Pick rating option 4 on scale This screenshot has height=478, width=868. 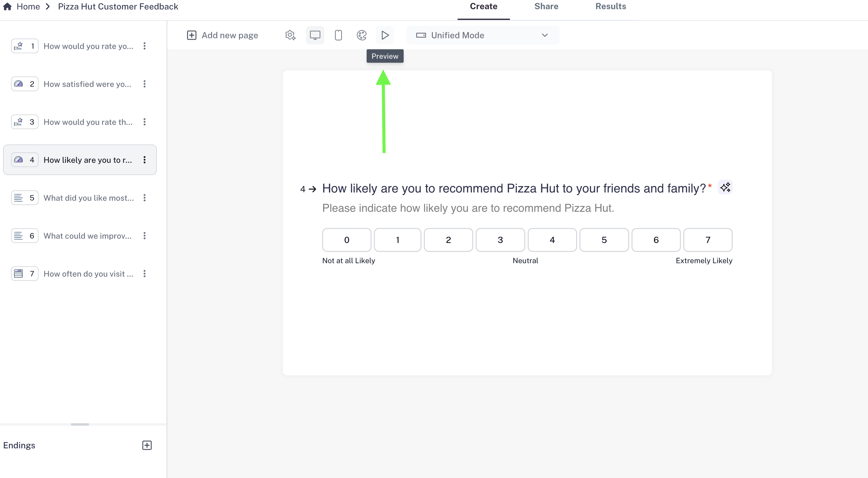[x=552, y=240]
